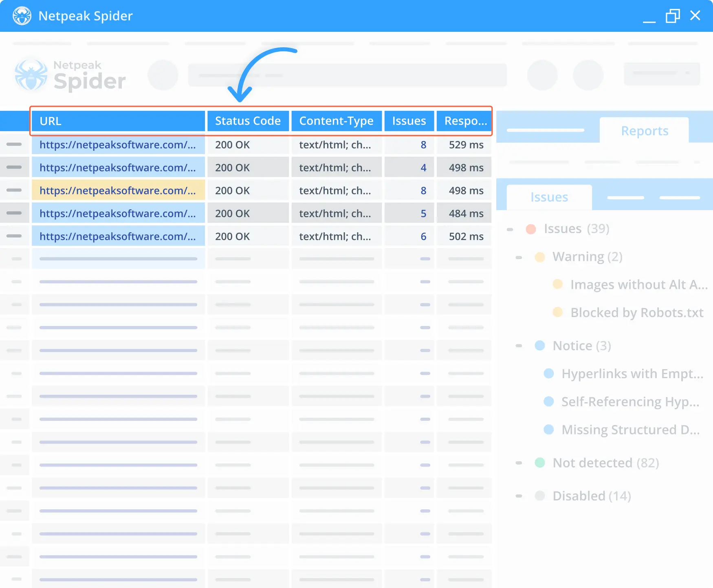This screenshot has height=588, width=713.
Task: Open URL in row with 529 ms
Action: pos(118,145)
